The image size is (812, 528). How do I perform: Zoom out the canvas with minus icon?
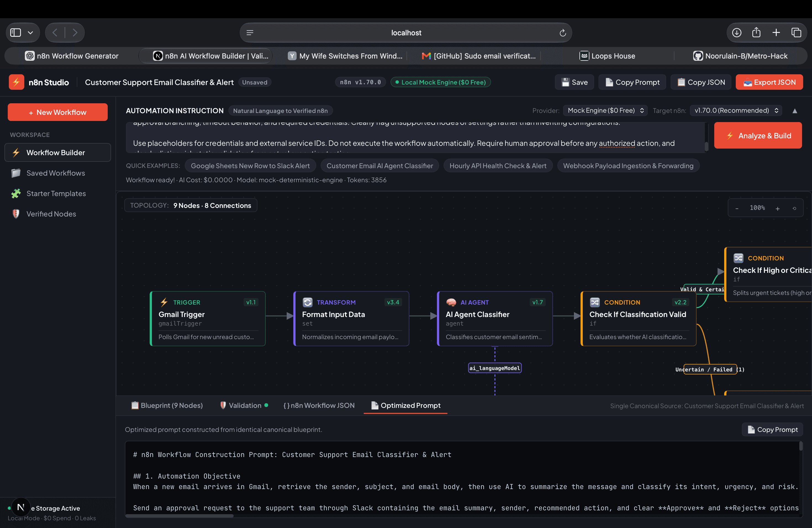tap(737, 208)
